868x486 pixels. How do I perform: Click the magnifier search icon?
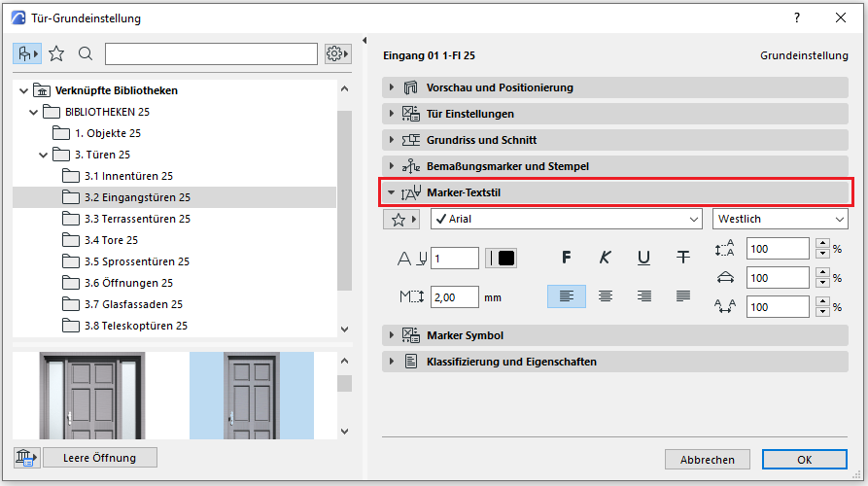(x=86, y=53)
